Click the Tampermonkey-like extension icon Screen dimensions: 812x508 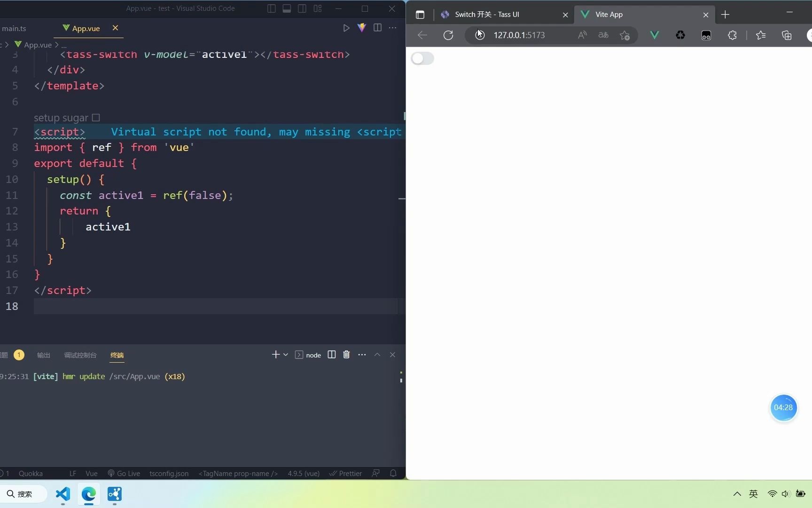point(706,35)
